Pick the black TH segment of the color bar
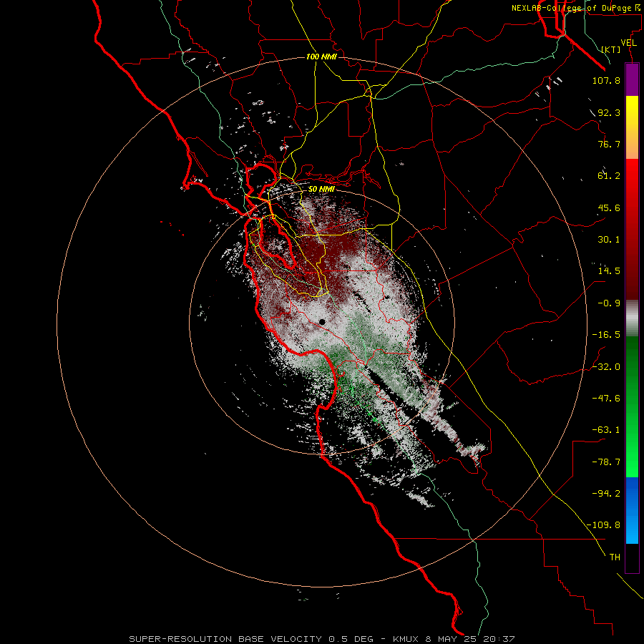 point(632,558)
